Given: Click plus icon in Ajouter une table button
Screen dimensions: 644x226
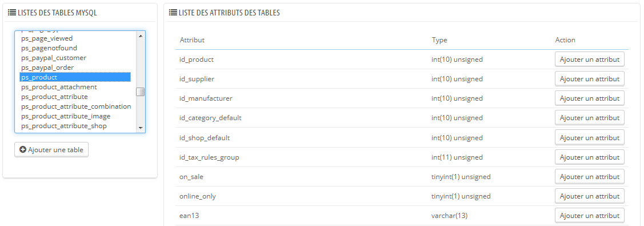Looking at the screenshot, I should (x=23, y=150).
